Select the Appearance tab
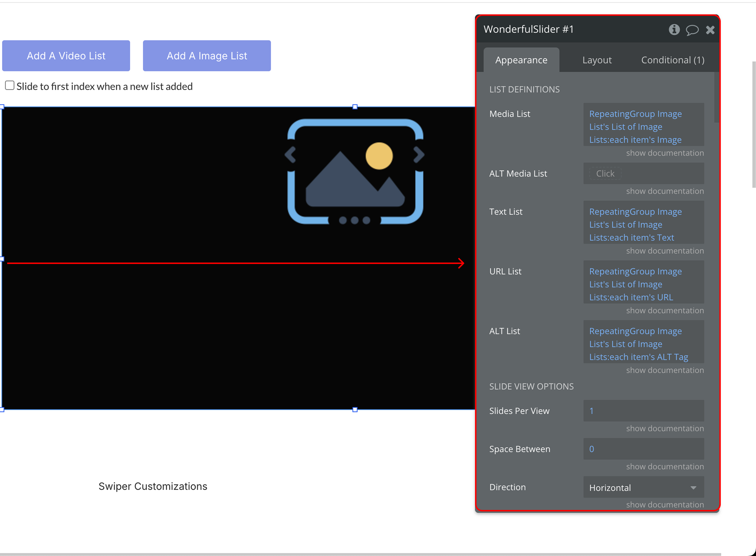Viewport: 756px width, 556px height. click(x=521, y=60)
